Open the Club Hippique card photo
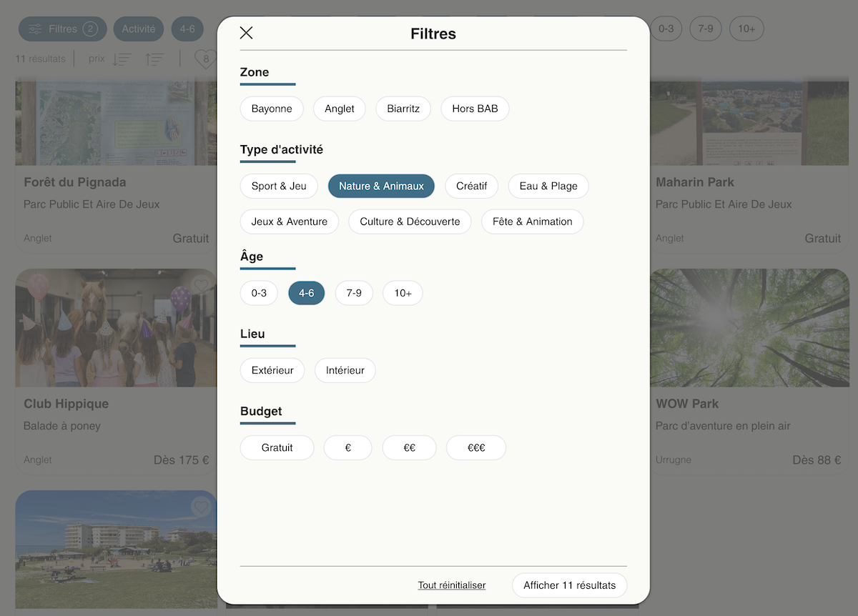The width and height of the screenshot is (858, 616). (116, 328)
